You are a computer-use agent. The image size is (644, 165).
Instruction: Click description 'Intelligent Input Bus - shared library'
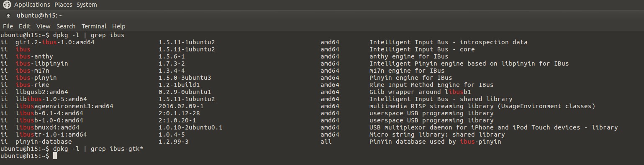pyautogui.click(x=441, y=99)
